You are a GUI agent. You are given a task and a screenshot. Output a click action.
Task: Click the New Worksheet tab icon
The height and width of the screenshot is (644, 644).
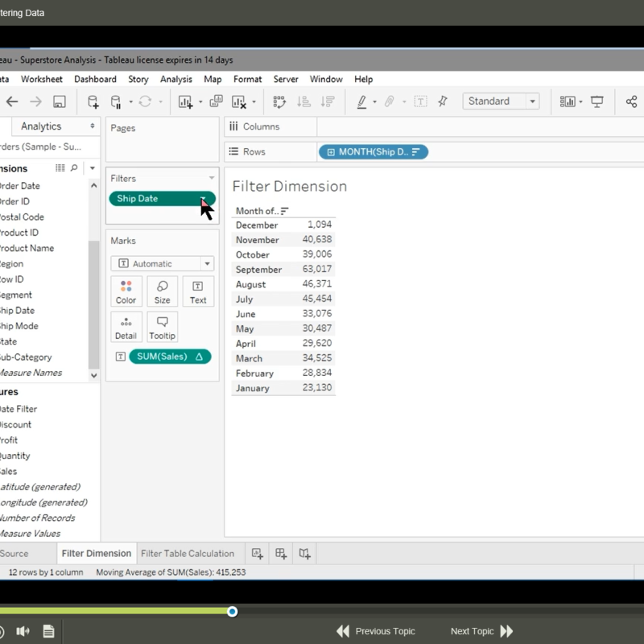pyautogui.click(x=257, y=553)
